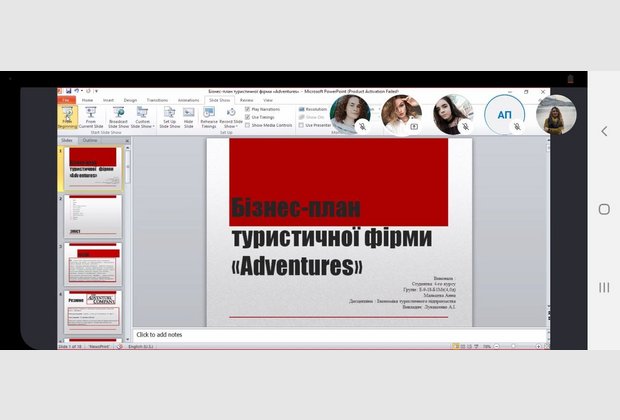The height and width of the screenshot is (420, 620).
Task: Switch to the Outline pane tab
Action: coord(89,140)
